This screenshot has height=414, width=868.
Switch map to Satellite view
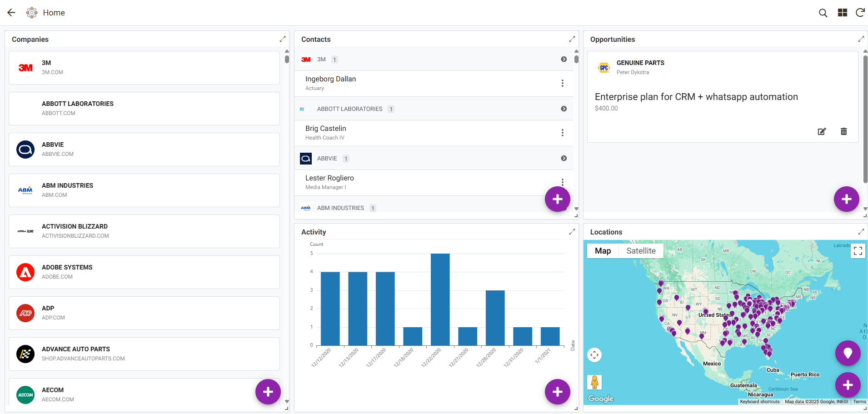[x=641, y=251]
